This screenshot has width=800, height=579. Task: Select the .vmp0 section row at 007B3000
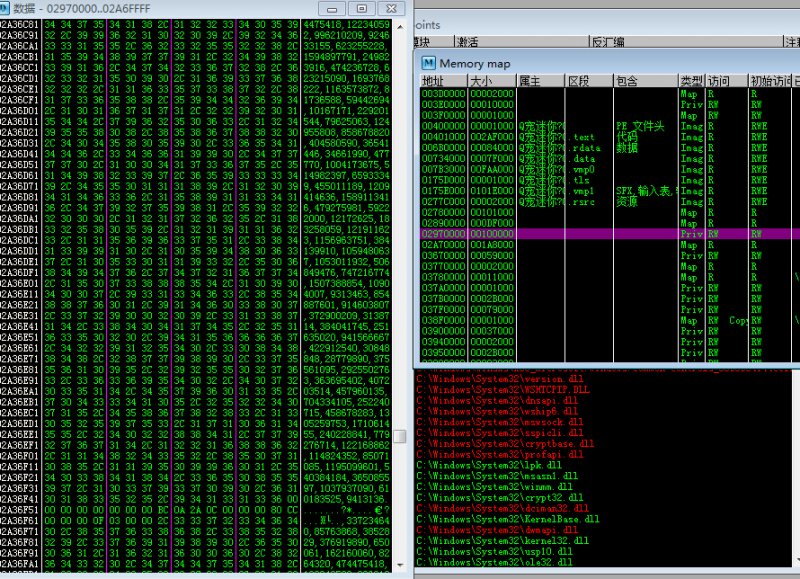click(x=610, y=169)
